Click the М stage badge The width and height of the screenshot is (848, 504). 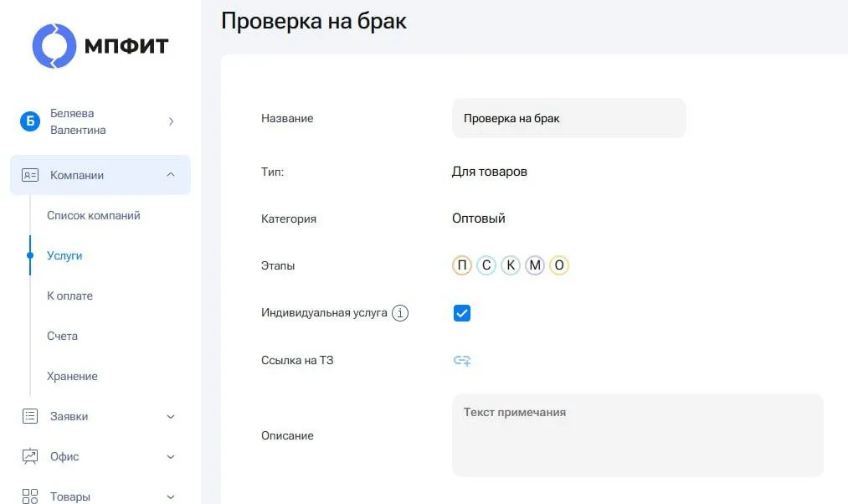[535, 265]
